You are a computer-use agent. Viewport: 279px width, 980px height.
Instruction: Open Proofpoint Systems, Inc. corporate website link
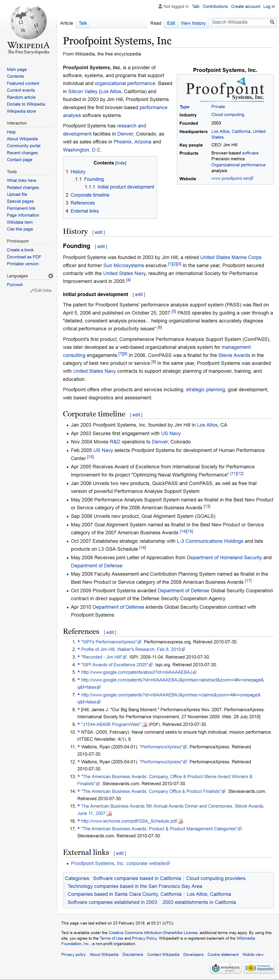120,864
